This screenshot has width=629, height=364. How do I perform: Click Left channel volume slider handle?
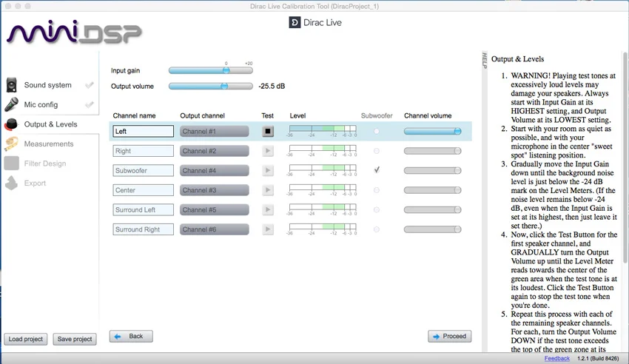pyautogui.click(x=457, y=131)
